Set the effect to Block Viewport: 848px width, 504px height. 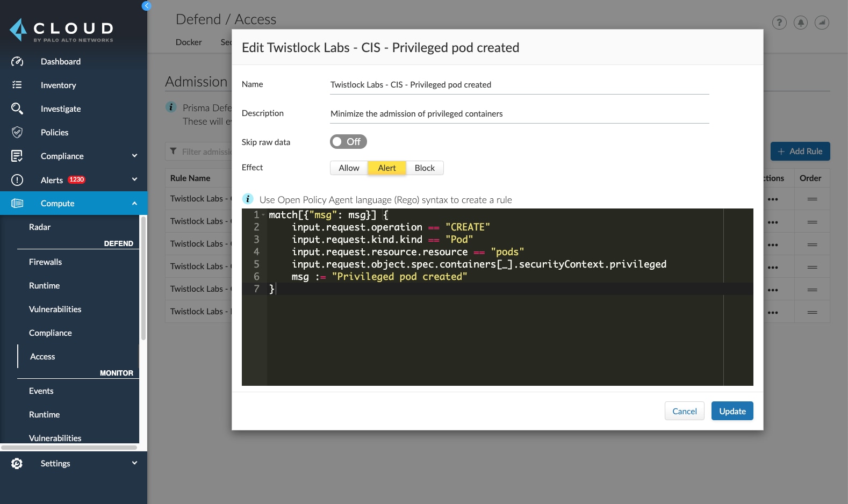click(x=425, y=168)
